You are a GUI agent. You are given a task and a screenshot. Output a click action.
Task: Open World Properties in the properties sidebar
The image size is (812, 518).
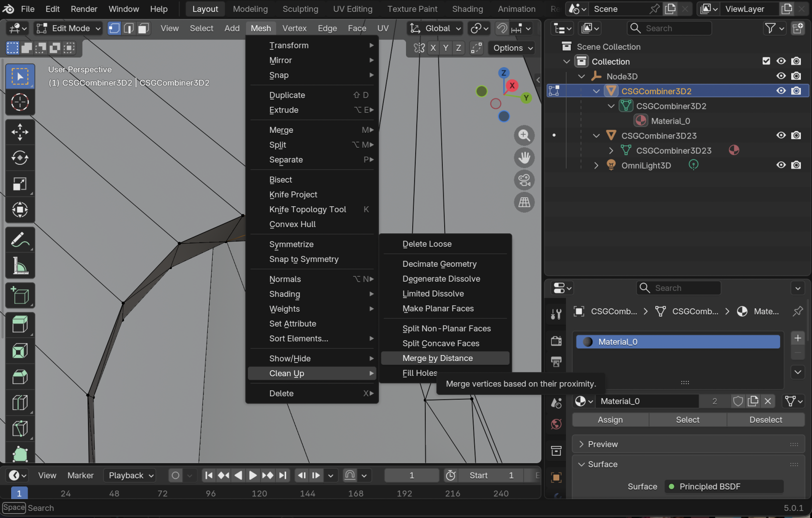[555, 425]
